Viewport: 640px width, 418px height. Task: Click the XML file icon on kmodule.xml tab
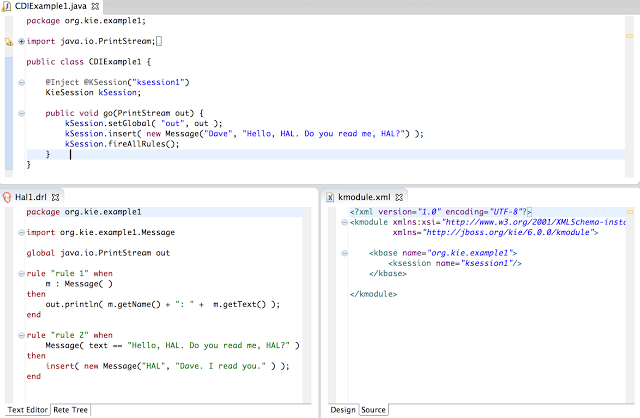pos(330,197)
